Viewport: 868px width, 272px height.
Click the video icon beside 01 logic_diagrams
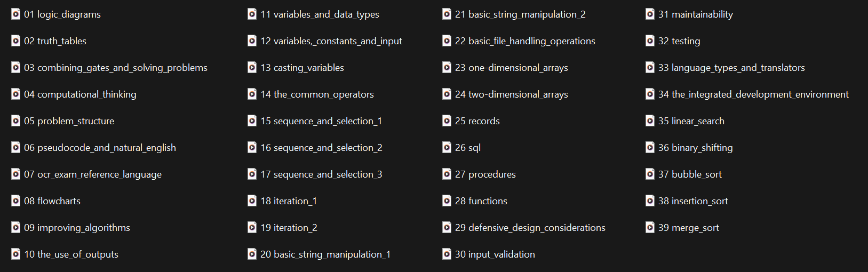[x=15, y=14]
